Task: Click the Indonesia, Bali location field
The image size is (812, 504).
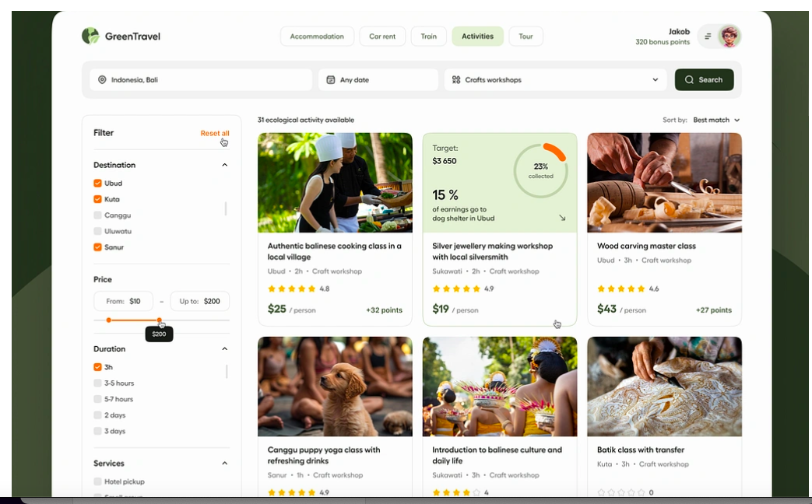Action: [201, 80]
